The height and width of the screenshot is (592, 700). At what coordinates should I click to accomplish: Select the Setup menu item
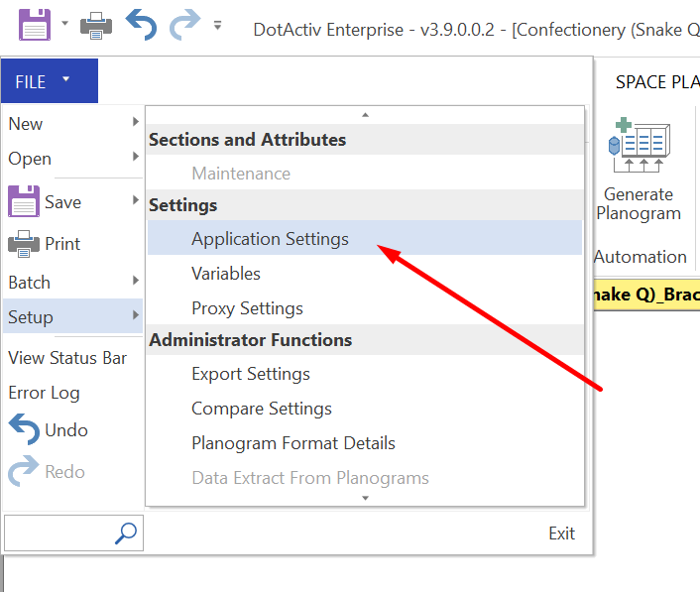tap(72, 316)
